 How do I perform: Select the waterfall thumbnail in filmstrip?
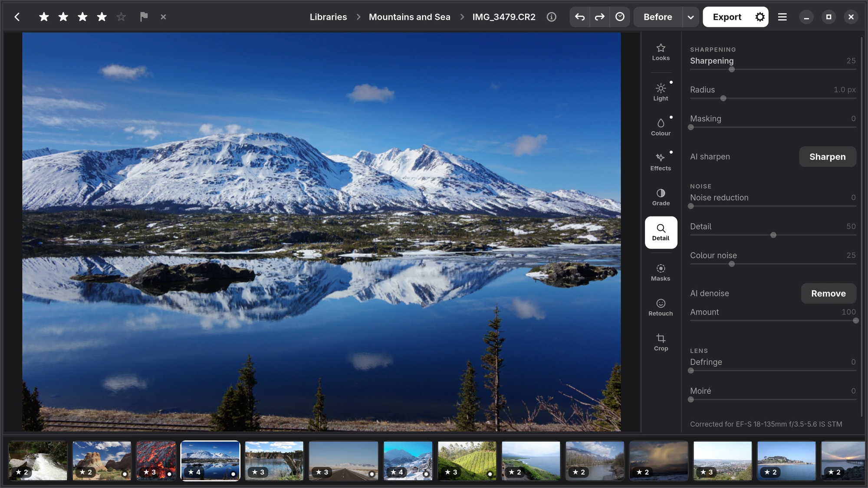pyautogui.click(x=38, y=461)
